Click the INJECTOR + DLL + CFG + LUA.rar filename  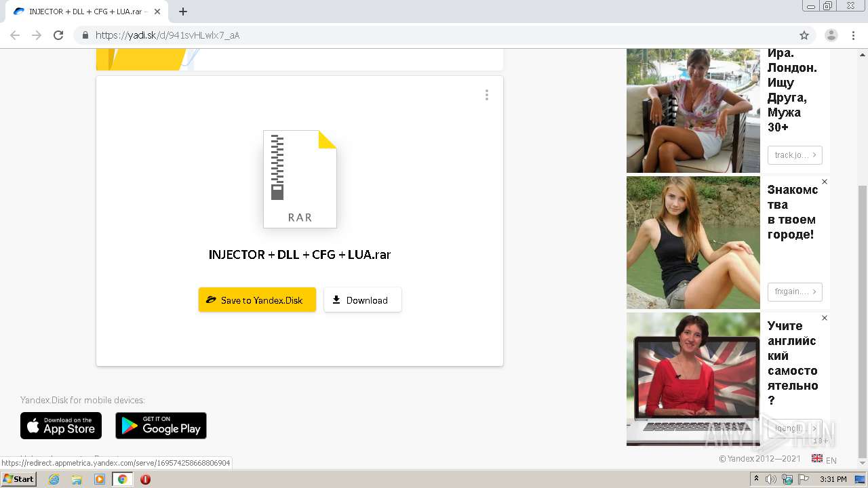tap(300, 255)
